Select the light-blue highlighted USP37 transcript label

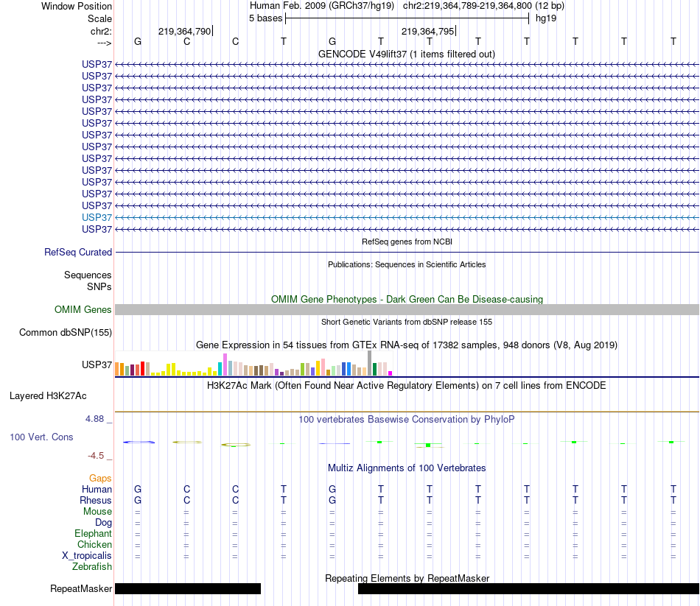[x=97, y=217]
